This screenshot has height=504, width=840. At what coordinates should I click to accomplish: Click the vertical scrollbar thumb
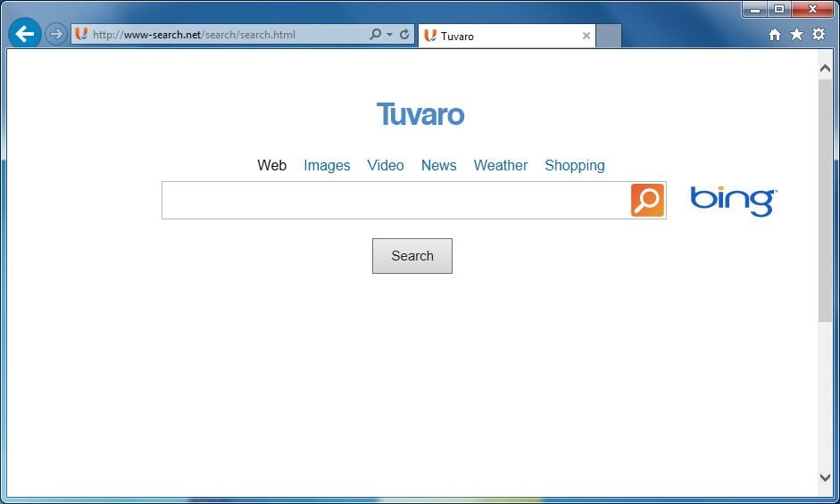pyautogui.click(x=825, y=201)
